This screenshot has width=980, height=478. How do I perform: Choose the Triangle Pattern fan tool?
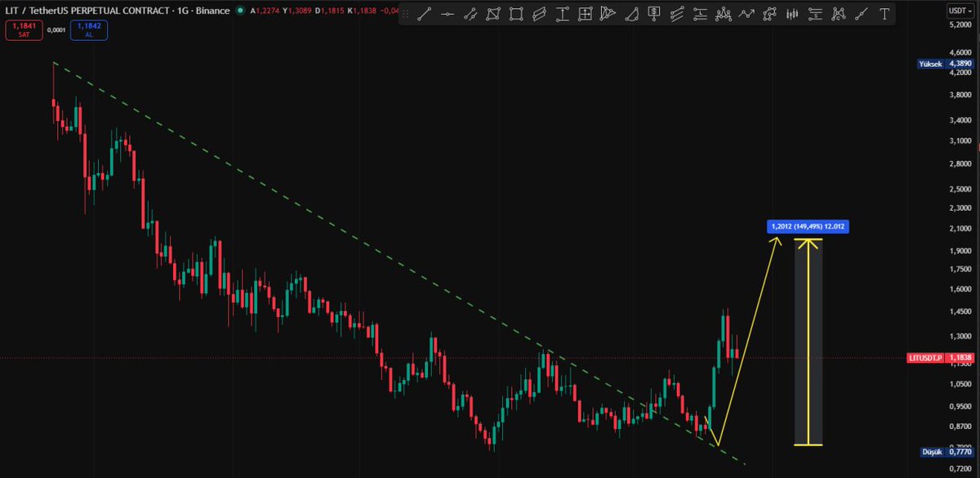click(608, 14)
